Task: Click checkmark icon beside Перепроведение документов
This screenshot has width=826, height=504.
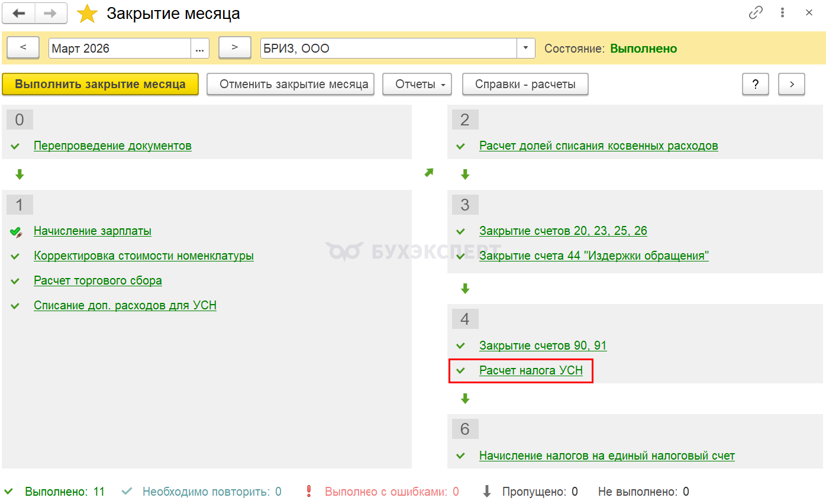Action: [x=15, y=146]
